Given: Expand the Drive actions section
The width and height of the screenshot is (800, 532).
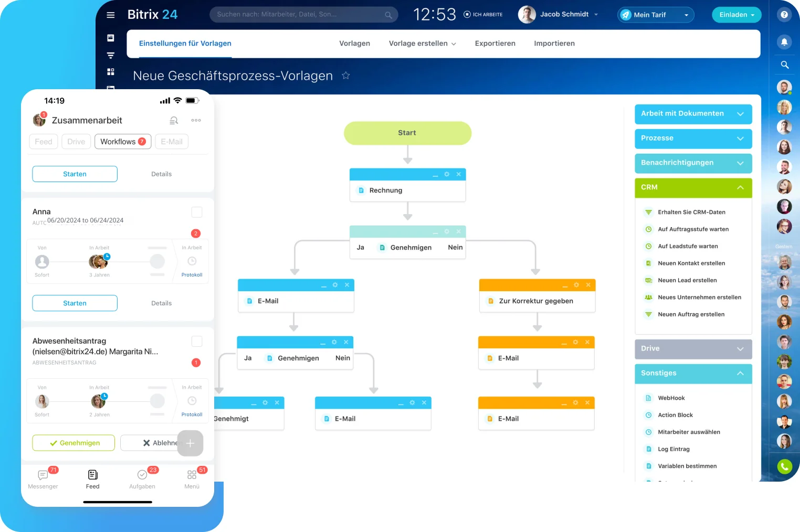Looking at the screenshot, I should coord(740,348).
